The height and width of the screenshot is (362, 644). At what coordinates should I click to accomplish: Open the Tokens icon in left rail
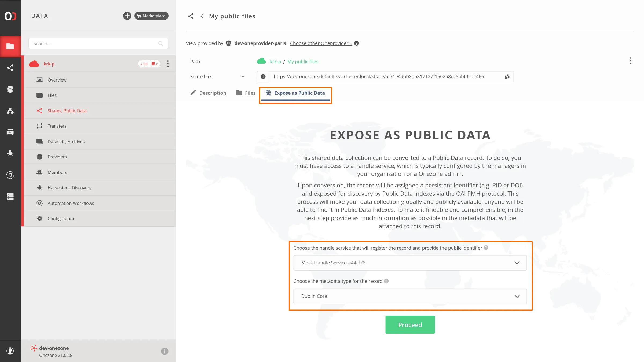click(x=10, y=132)
